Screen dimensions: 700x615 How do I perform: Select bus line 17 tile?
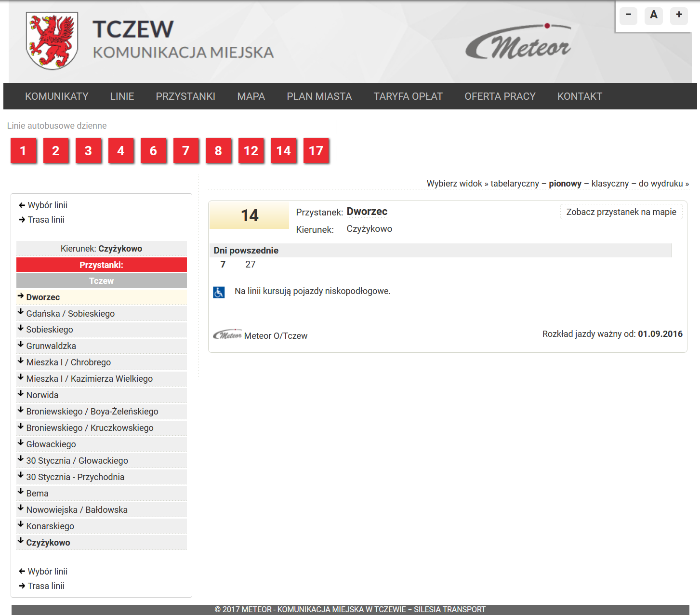click(x=316, y=151)
